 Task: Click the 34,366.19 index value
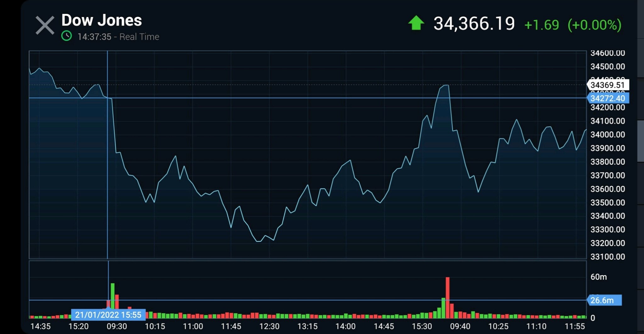pyautogui.click(x=474, y=24)
